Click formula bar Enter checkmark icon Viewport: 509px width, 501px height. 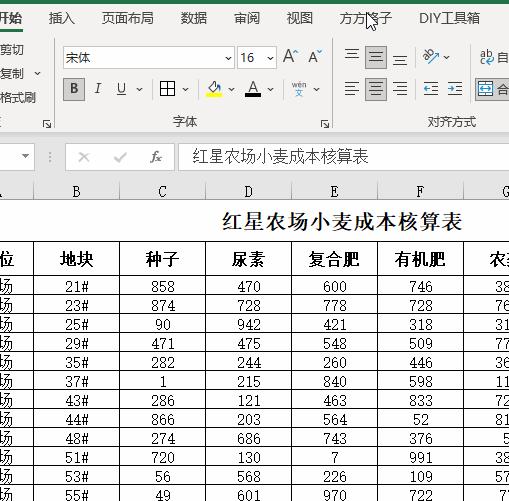120,157
